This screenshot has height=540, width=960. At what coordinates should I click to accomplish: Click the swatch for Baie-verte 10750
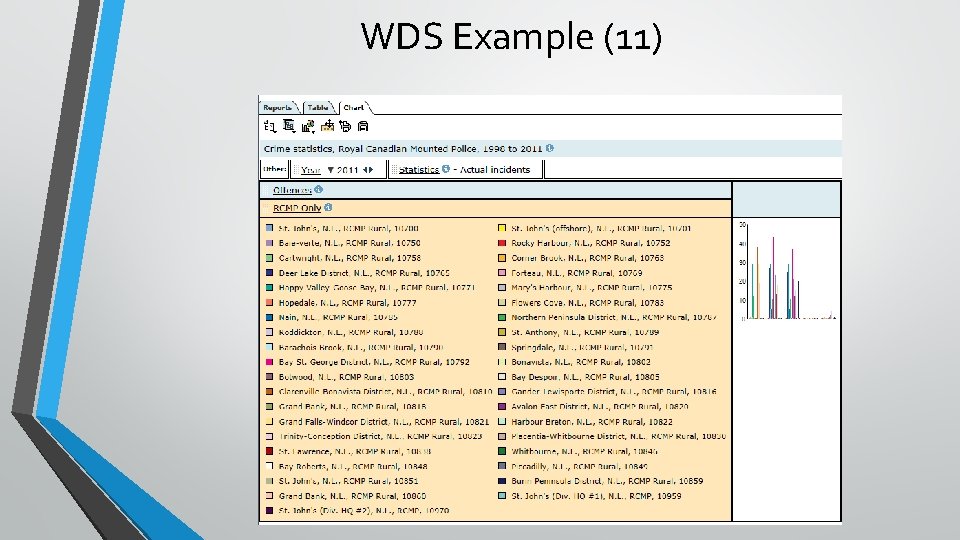[269, 243]
